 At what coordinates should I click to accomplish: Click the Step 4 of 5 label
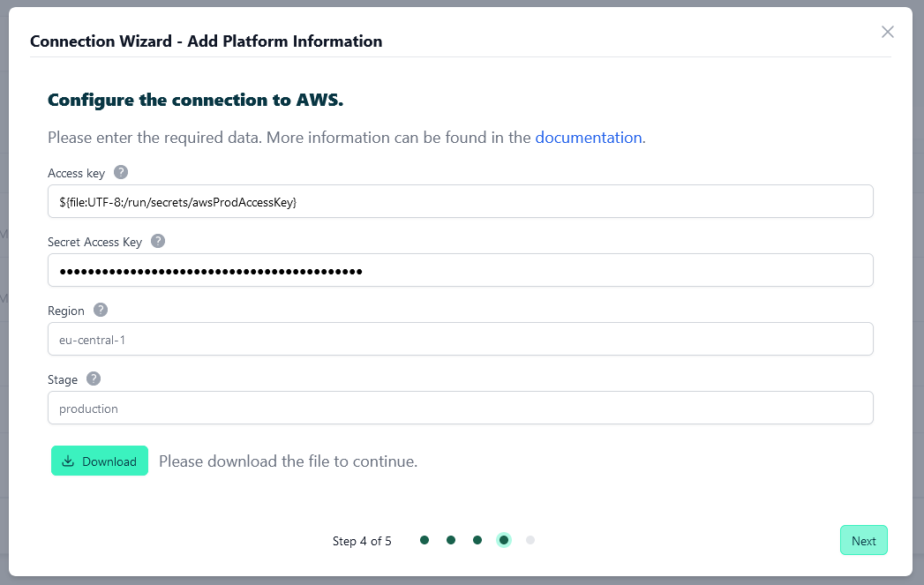pyautogui.click(x=362, y=540)
